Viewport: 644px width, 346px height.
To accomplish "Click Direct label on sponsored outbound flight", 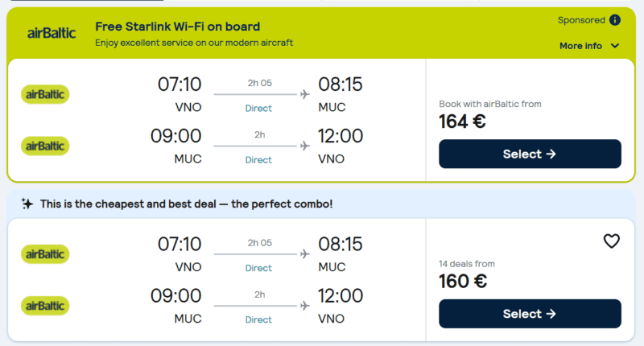I will coord(258,108).
